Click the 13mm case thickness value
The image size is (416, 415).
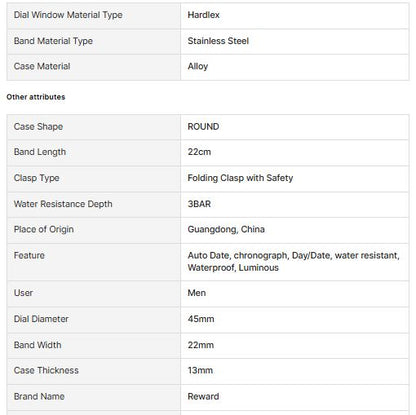coord(200,370)
